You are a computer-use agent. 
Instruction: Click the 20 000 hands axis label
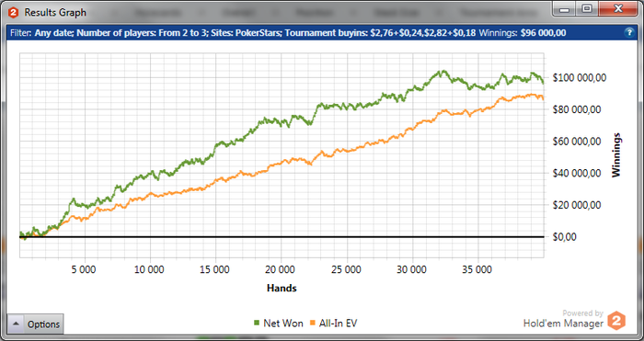point(281,269)
